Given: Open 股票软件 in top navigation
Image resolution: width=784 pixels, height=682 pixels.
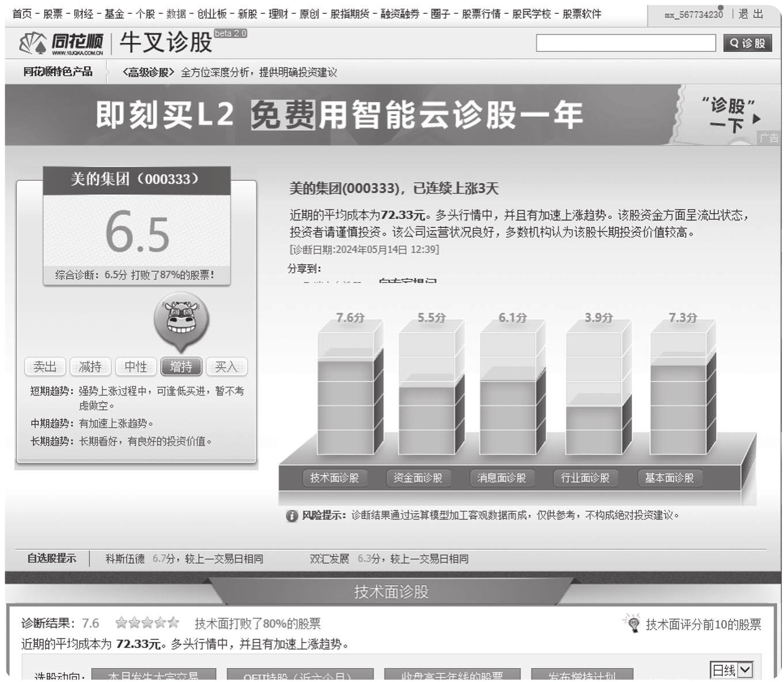Looking at the screenshot, I should (x=582, y=14).
